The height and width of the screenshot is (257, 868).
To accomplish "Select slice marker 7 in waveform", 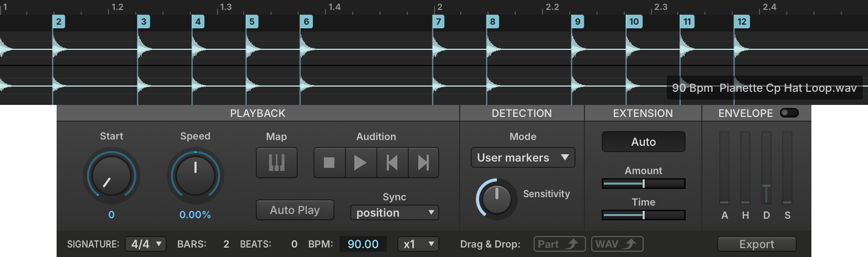I will pyautogui.click(x=439, y=22).
